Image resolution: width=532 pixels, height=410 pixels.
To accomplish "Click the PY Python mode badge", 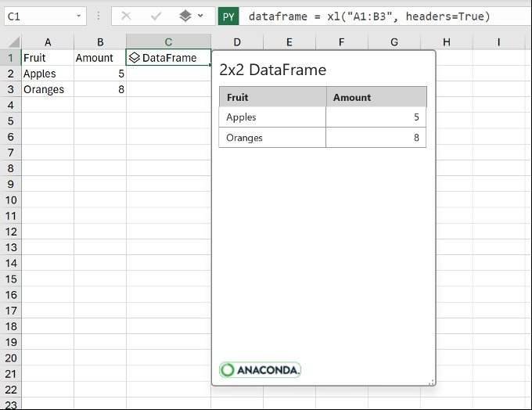I will tap(228, 16).
